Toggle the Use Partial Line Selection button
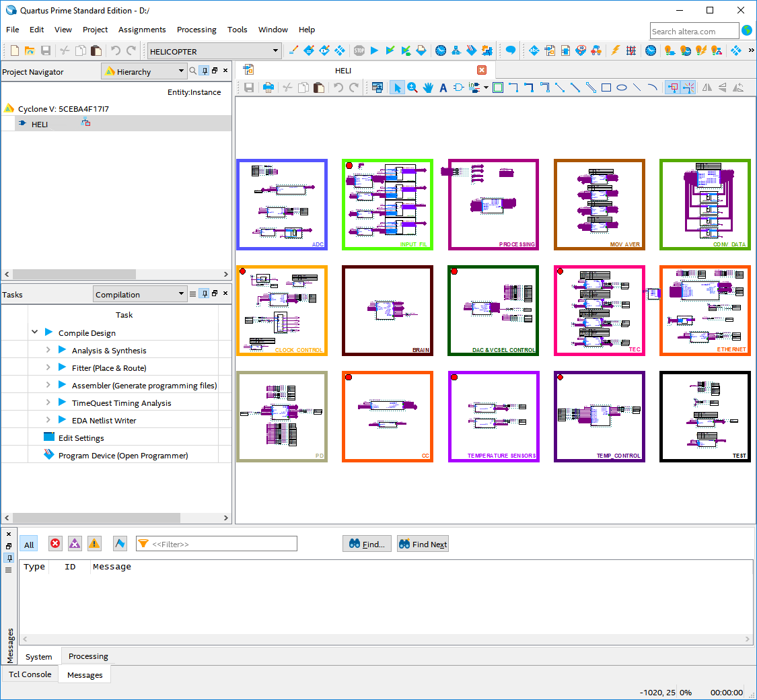Screen dimensions: 757x700 pyautogui.click(x=688, y=87)
